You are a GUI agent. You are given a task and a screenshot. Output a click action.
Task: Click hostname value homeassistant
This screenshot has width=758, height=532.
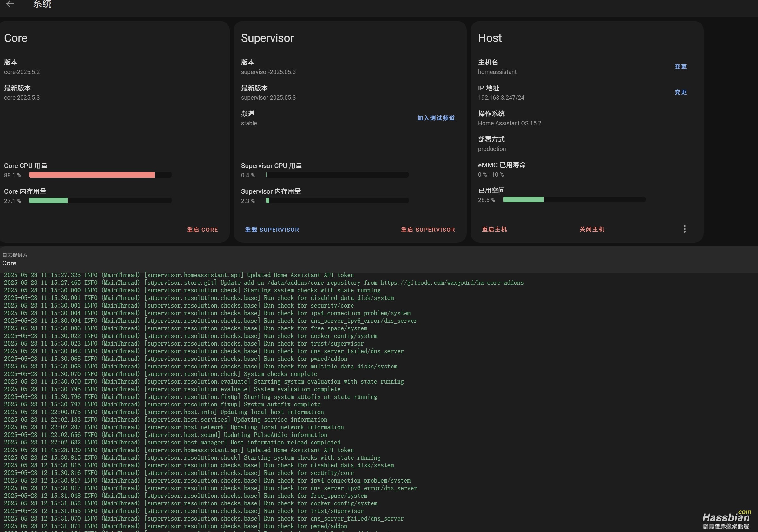pos(497,72)
